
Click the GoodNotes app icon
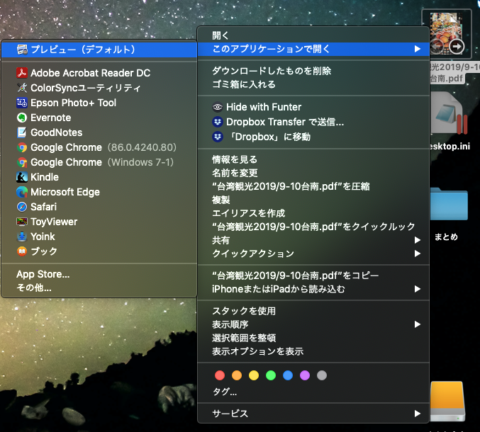[x=22, y=132]
